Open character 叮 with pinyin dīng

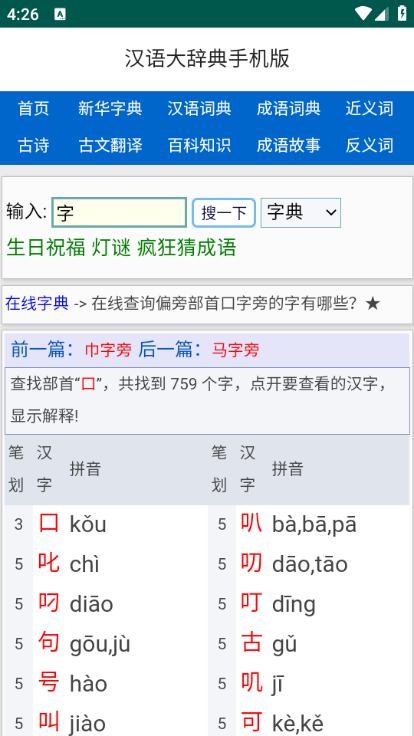252,603
